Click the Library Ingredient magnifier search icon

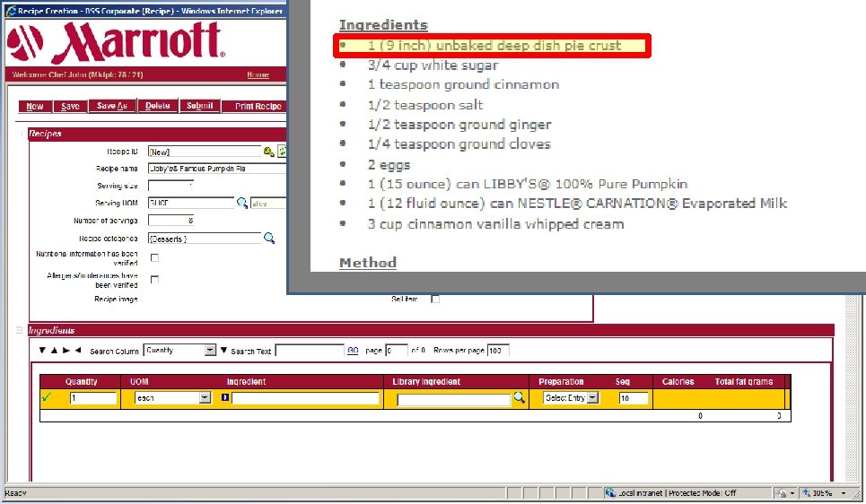pyautogui.click(x=519, y=397)
